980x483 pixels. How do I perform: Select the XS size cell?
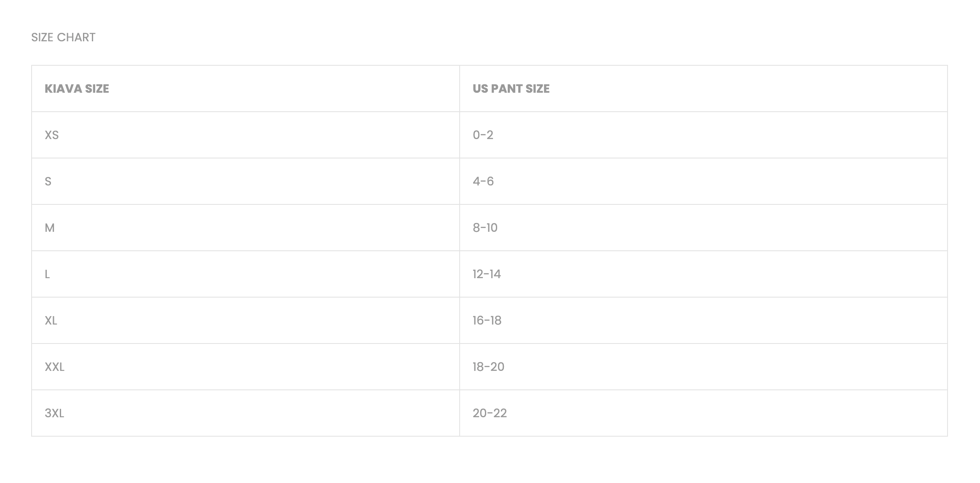pyautogui.click(x=52, y=135)
